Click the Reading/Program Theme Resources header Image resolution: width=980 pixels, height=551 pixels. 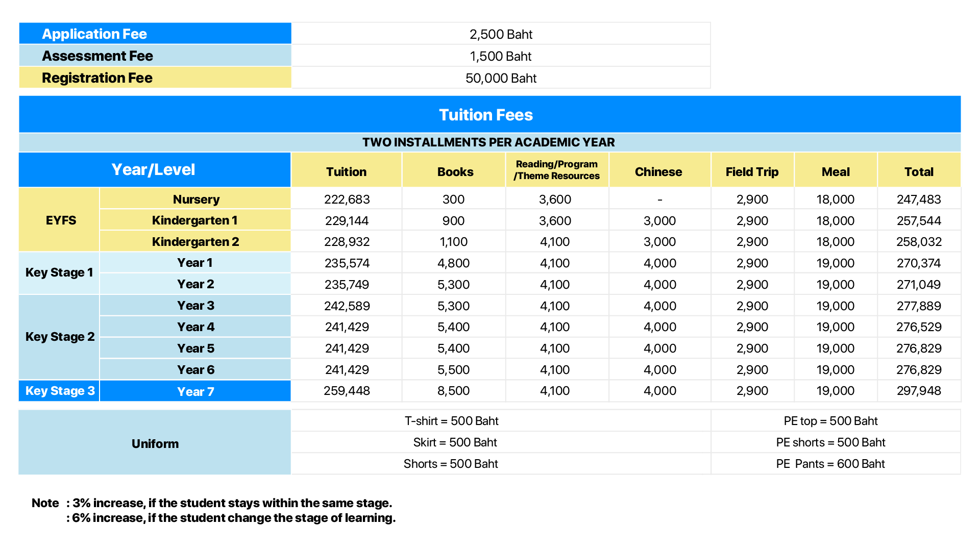[x=557, y=170]
